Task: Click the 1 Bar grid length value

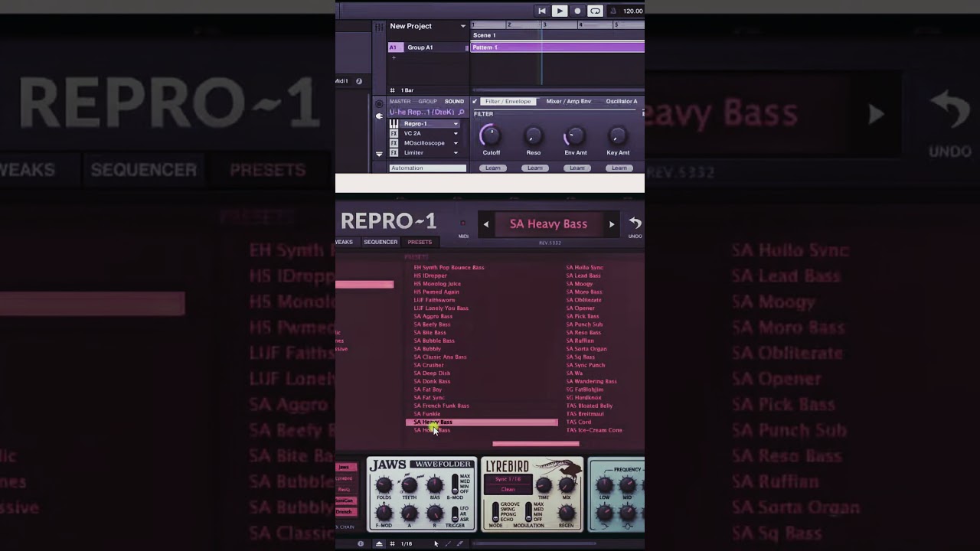Action: 407,90
